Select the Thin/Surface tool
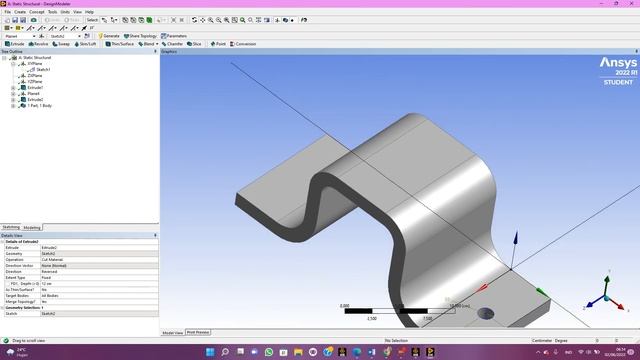Image resolution: width=640 pixels, height=360 pixels. tap(120, 44)
